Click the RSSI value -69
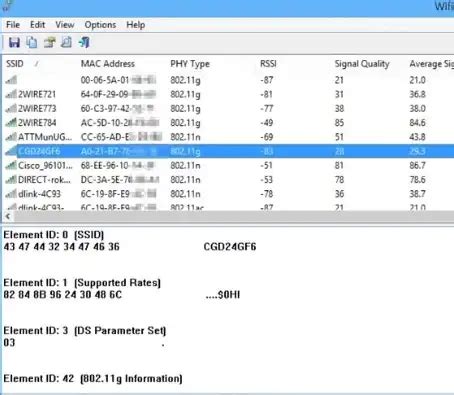The width and height of the screenshot is (454, 395). (x=267, y=137)
